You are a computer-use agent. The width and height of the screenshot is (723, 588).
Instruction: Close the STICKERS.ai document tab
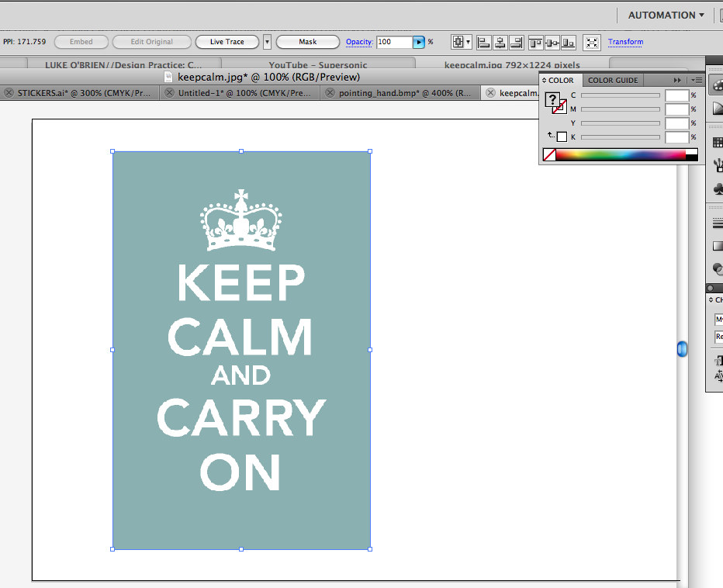point(9,93)
